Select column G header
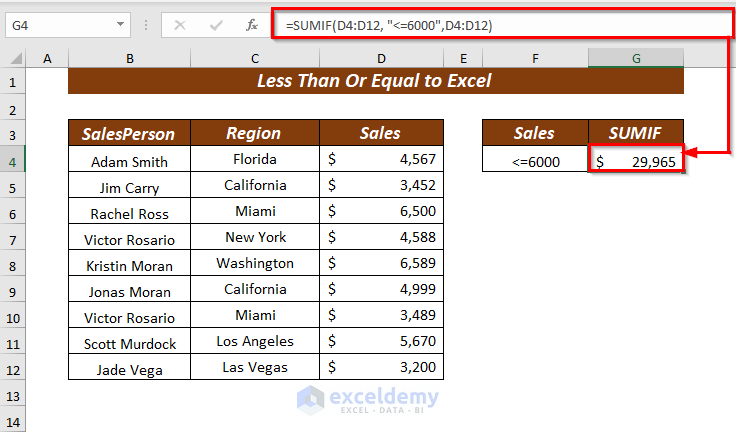The image size is (736, 432). pos(636,59)
